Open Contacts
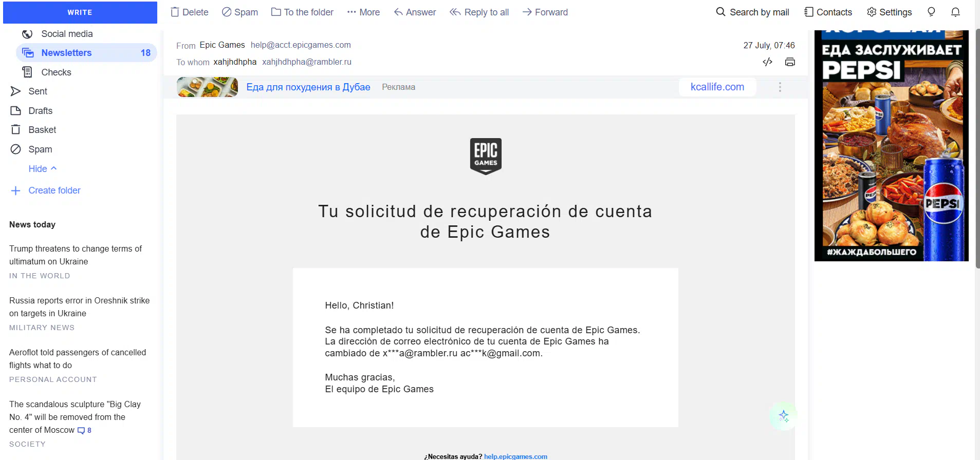This screenshot has height=460, width=980. pyautogui.click(x=828, y=12)
